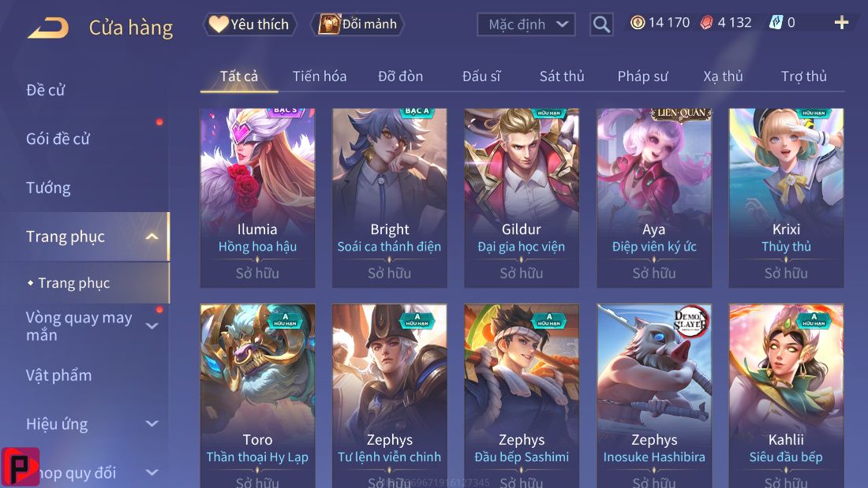The height and width of the screenshot is (488, 868).
Task: Select the Trang phục sub-item
Action: (x=74, y=283)
